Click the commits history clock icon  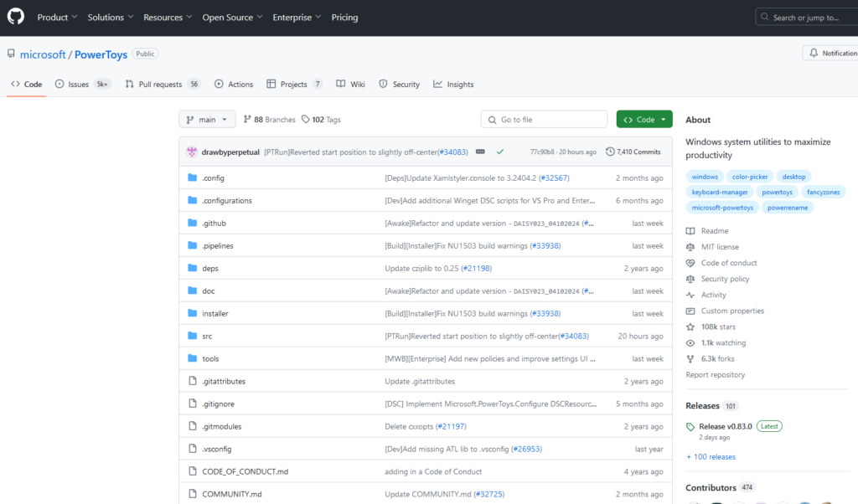(610, 152)
